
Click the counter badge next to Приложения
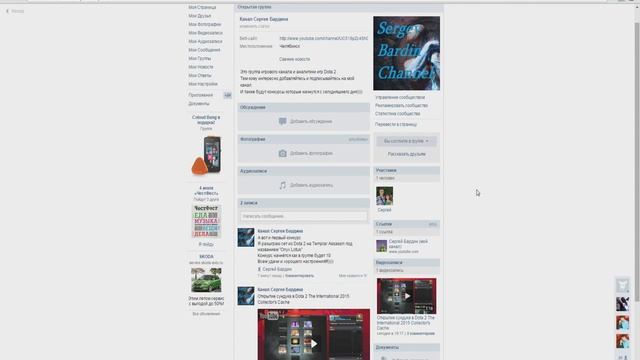coord(227,95)
